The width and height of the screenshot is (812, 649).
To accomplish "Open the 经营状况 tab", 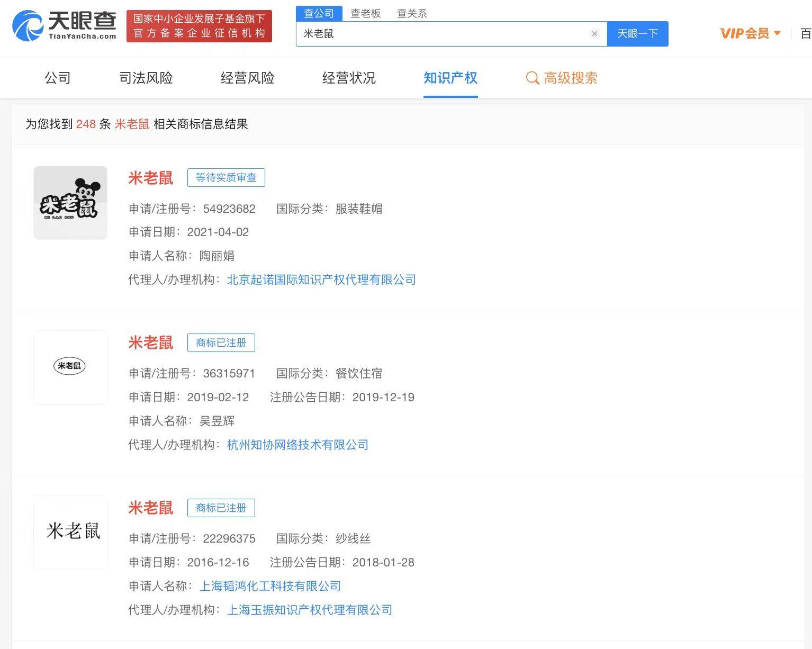I will click(x=349, y=78).
